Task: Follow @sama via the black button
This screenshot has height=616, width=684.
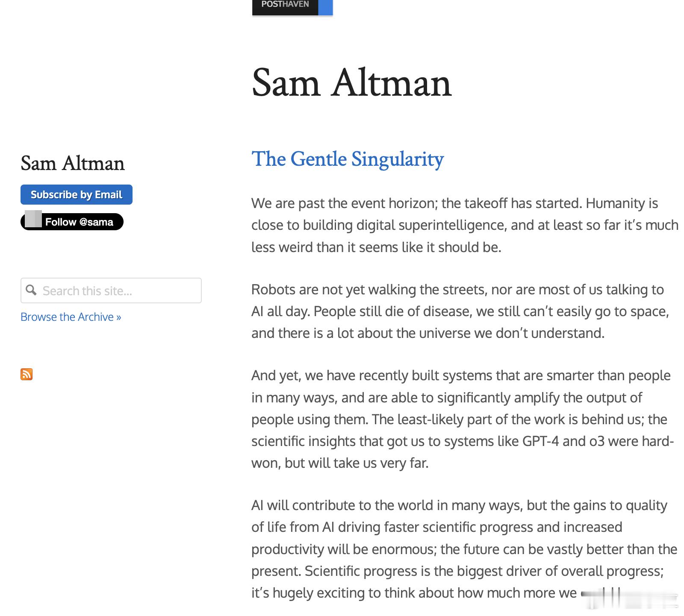Action: point(72,222)
